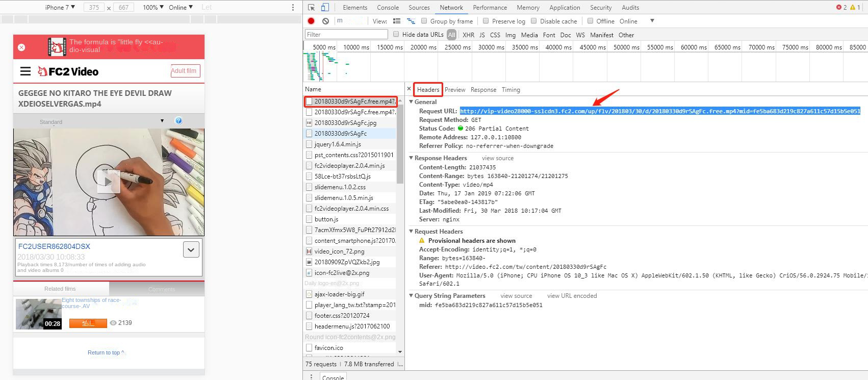Viewport: 868px width, 380px height.
Task: Filter requests by XHR type
Action: point(468,35)
